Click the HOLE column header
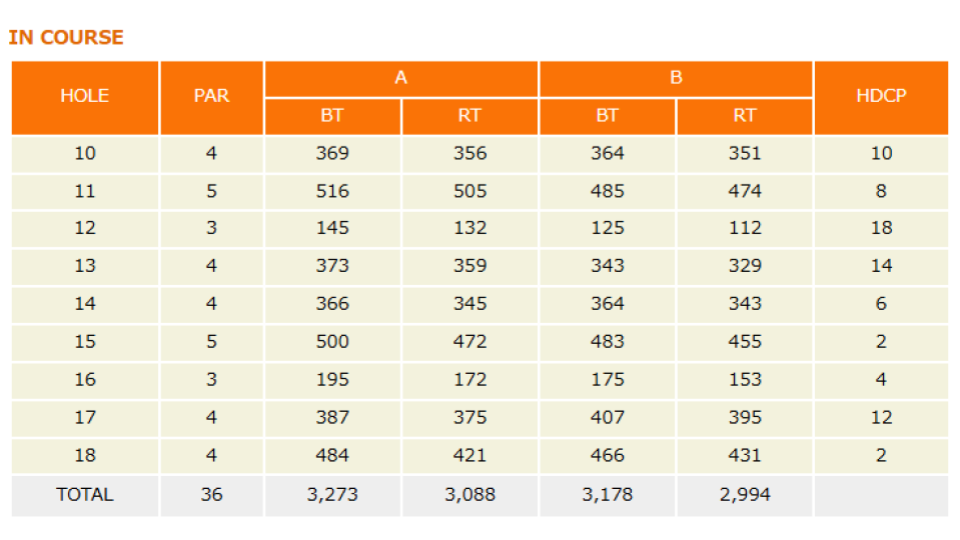The width and height of the screenshot is (960, 540). coord(85,97)
